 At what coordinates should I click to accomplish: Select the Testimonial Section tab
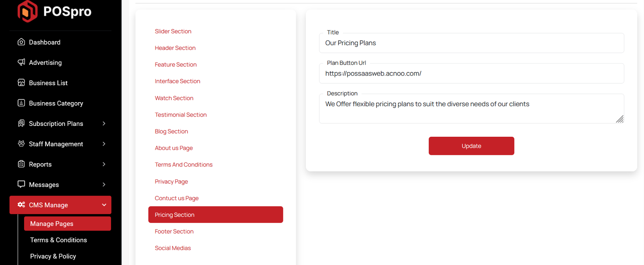(x=181, y=115)
